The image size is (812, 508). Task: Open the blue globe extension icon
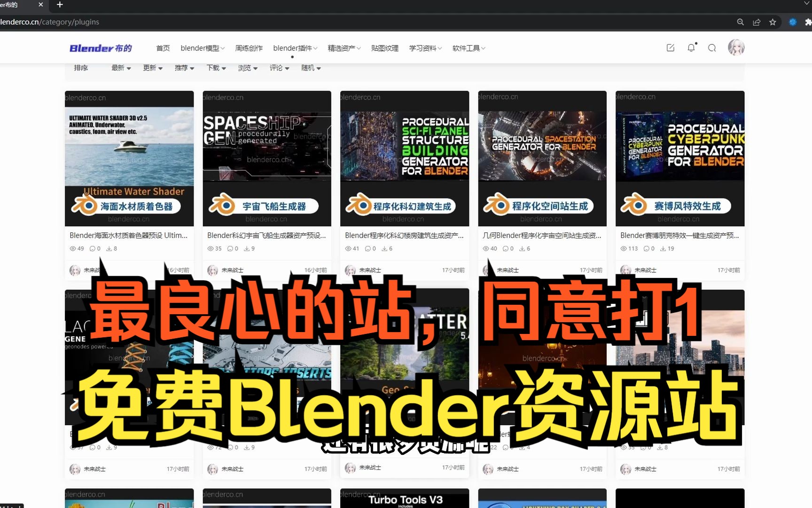(793, 22)
